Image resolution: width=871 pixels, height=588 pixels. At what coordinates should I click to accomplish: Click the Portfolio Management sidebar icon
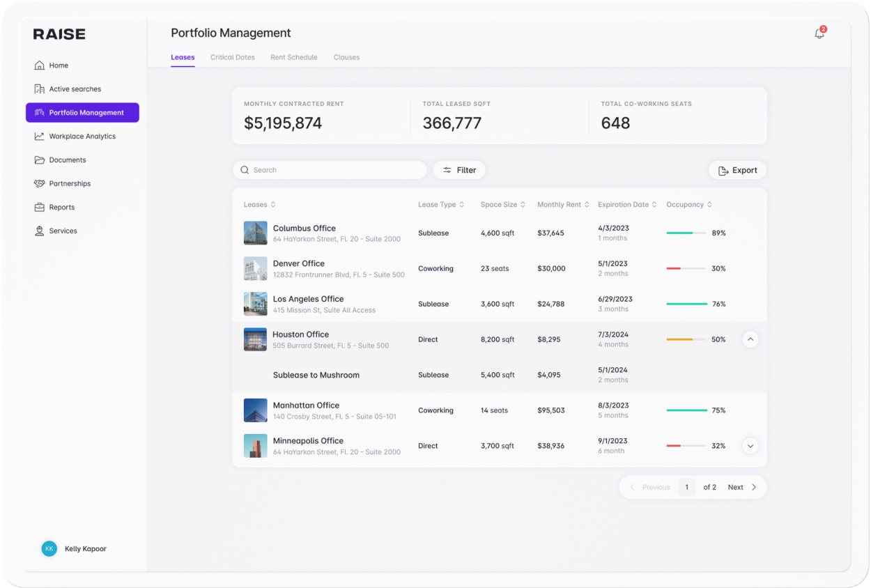(40, 113)
